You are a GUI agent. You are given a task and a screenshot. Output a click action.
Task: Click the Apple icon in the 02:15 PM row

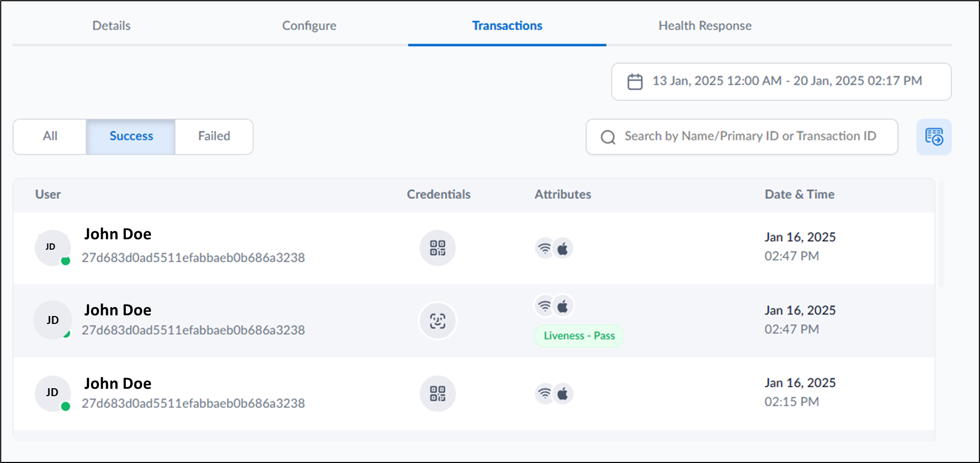[563, 393]
